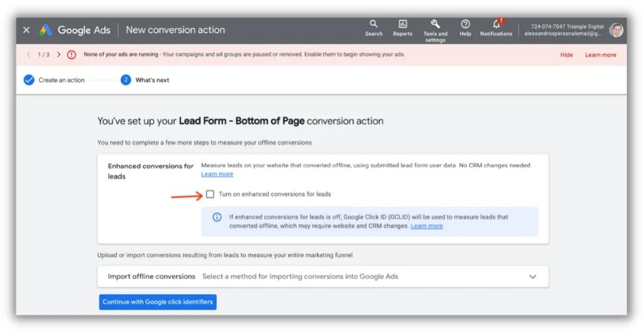Click the 1 / 3 alert counter
This screenshot has height=336, width=644.
point(43,54)
